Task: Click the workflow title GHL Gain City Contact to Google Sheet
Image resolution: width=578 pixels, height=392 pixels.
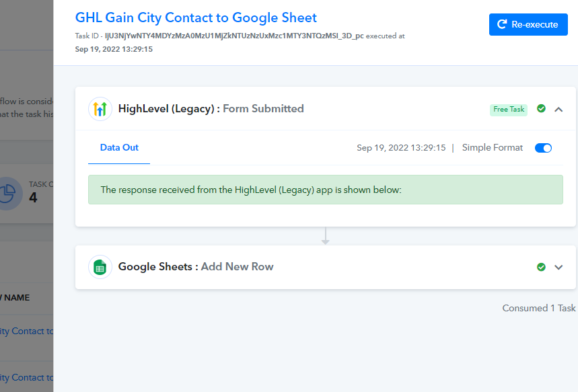Action: coord(196,17)
